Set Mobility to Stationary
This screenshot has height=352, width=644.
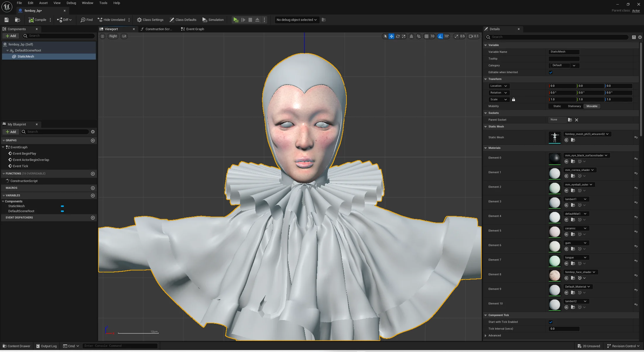tap(574, 106)
